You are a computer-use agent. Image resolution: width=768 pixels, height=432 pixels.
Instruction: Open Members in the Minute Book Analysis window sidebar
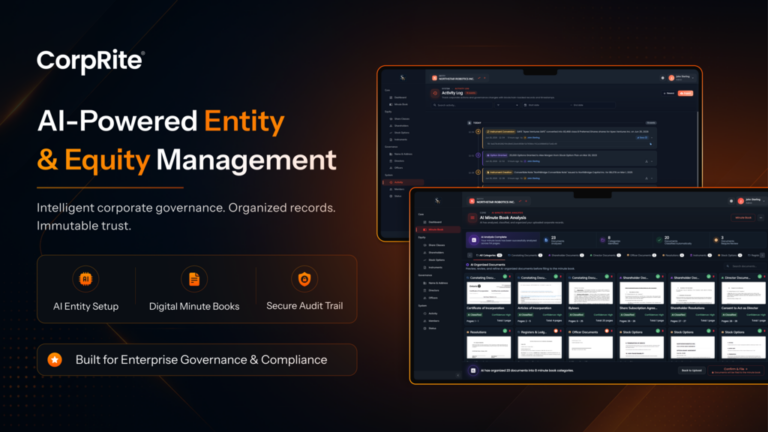[x=431, y=321]
